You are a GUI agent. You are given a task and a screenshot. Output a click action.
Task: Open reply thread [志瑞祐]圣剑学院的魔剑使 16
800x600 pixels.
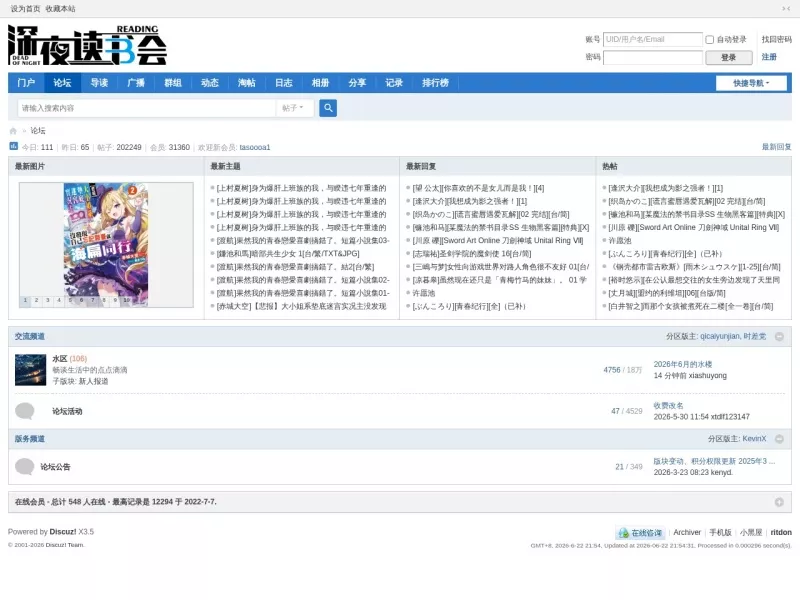coord(471,254)
